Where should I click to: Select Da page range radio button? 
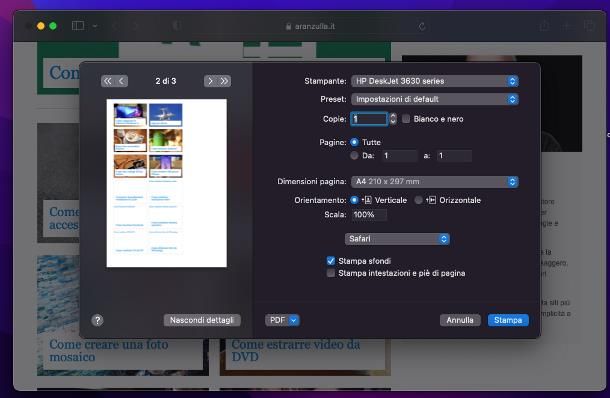pyautogui.click(x=354, y=156)
